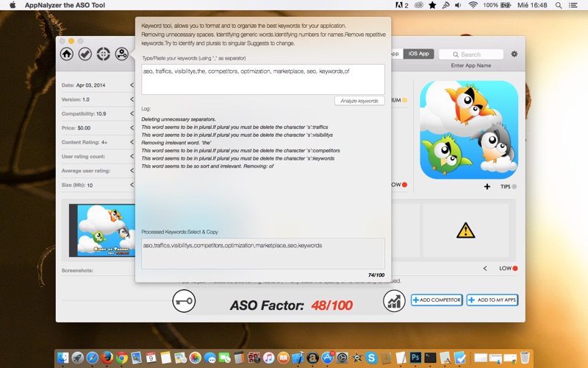Open Messages from the Dock
Screen dimensions: 588x368
[209, 358]
